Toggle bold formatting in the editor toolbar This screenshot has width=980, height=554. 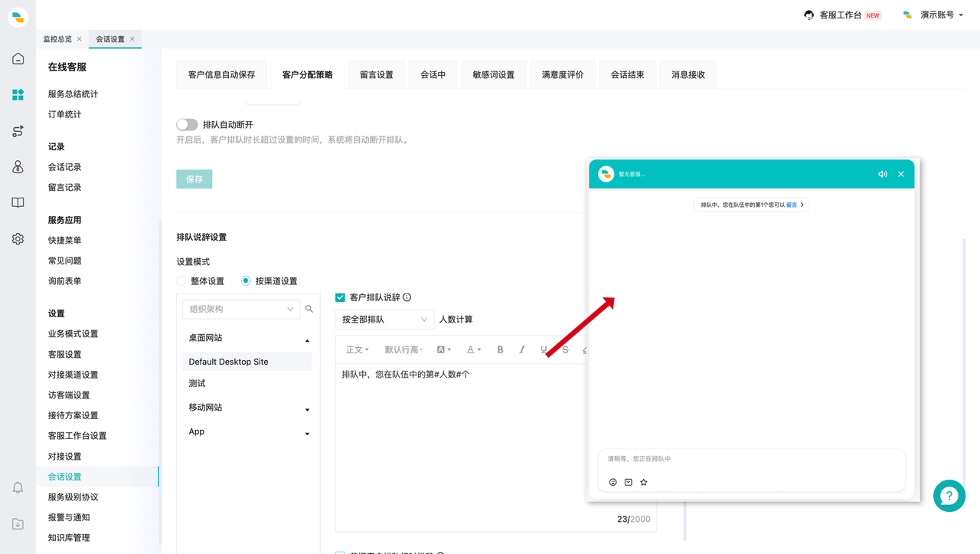(x=500, y=349)
